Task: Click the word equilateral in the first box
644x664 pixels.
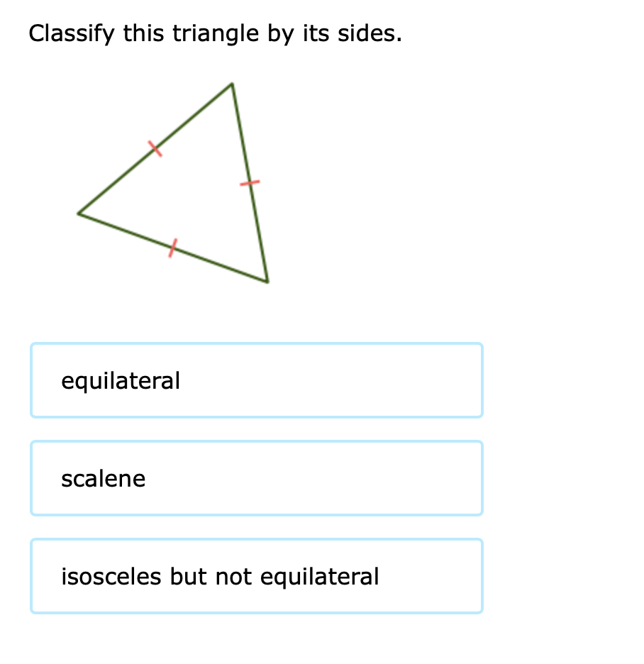Action: coord(121,380)
